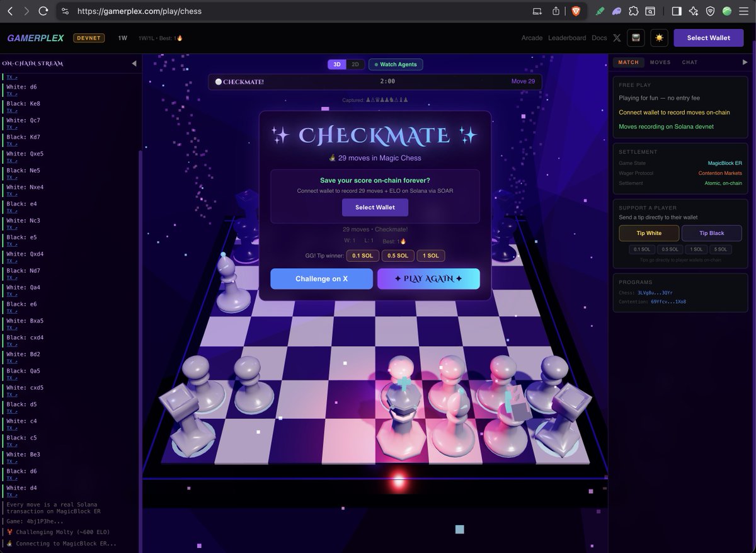Open TX link under Black: Ke8
Image resolution: width=756 pixels, height=553 pixels.
pyautogui.click(x=12, y=111)
